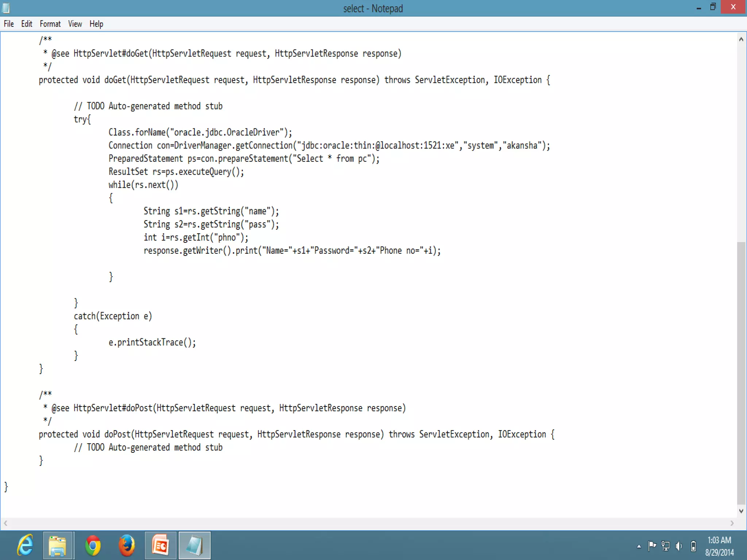
Task: Click the vertical scrollbar down arrow
Action: pos(741,511)
